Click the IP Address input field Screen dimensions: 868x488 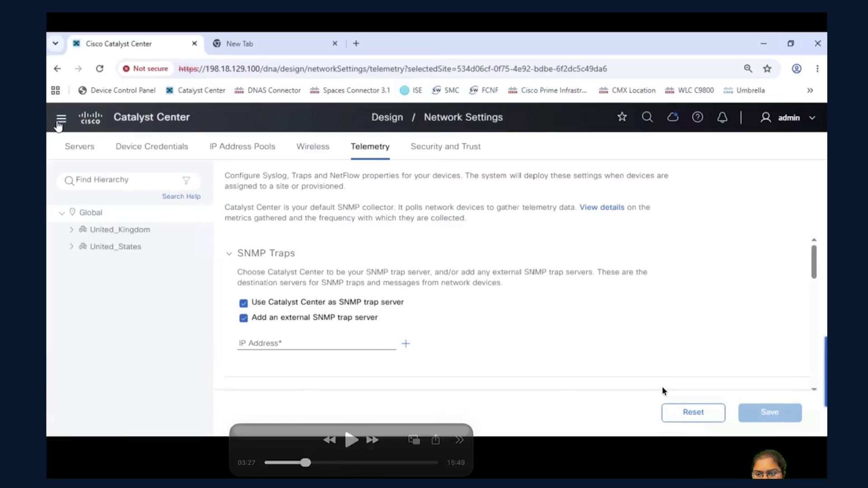coord(316,343)
